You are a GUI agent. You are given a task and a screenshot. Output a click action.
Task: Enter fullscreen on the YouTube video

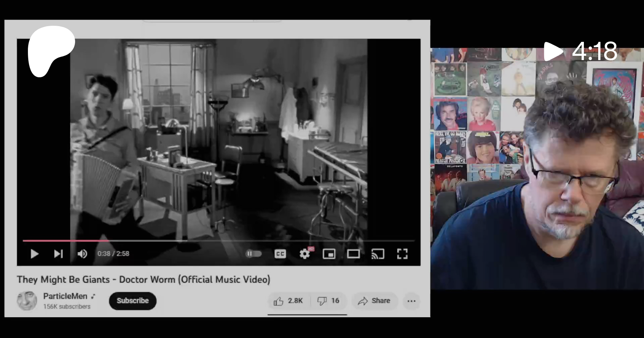(402, 254)
